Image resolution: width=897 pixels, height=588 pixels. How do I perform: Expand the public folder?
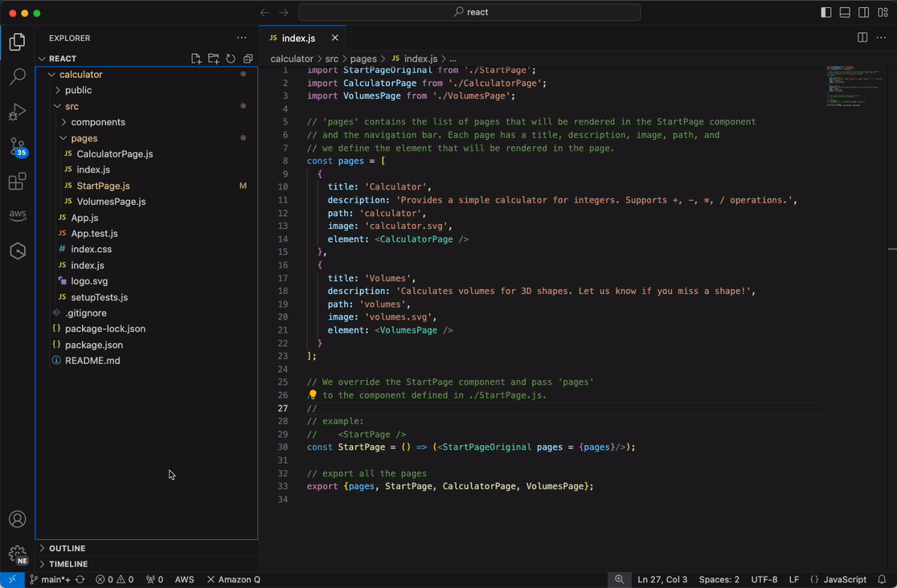click(58, 91)
